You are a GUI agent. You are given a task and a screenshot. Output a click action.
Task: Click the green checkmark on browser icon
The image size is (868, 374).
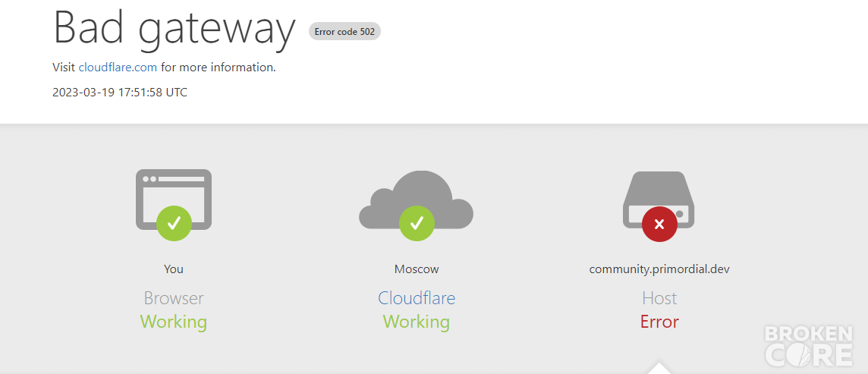[x=174, y=223]
